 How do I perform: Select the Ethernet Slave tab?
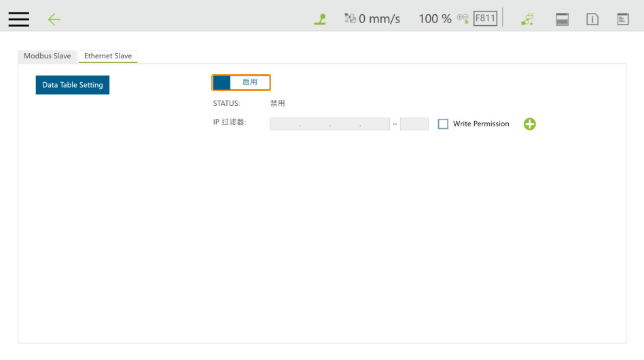pyautogui.click(x=108, y=56)
